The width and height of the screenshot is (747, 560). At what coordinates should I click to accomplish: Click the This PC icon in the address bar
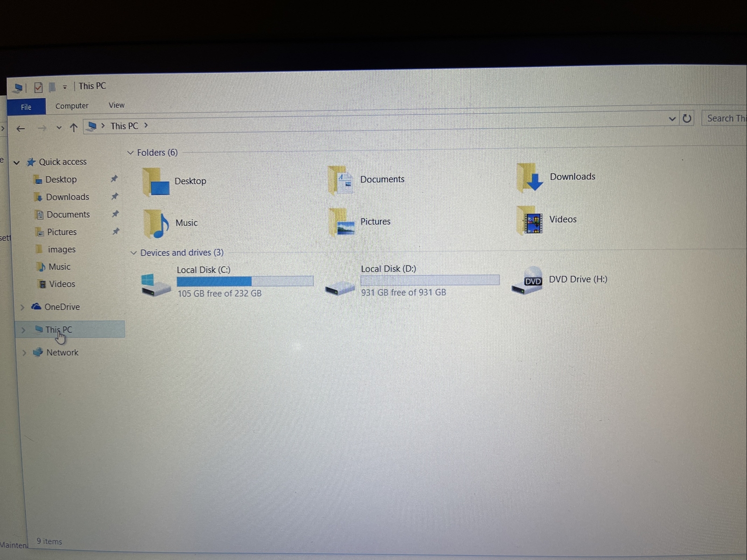tap(92, 126)
